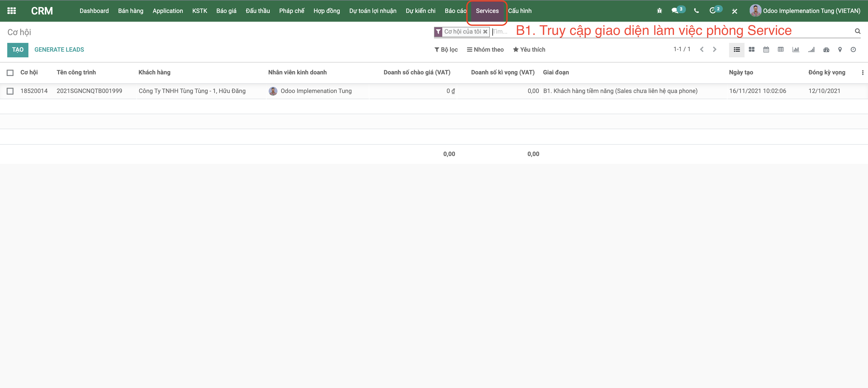Open the Services menu

487,11
